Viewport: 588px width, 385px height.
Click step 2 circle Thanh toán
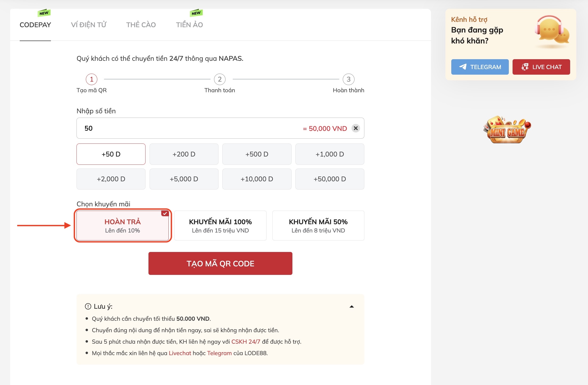pos(220,79)
